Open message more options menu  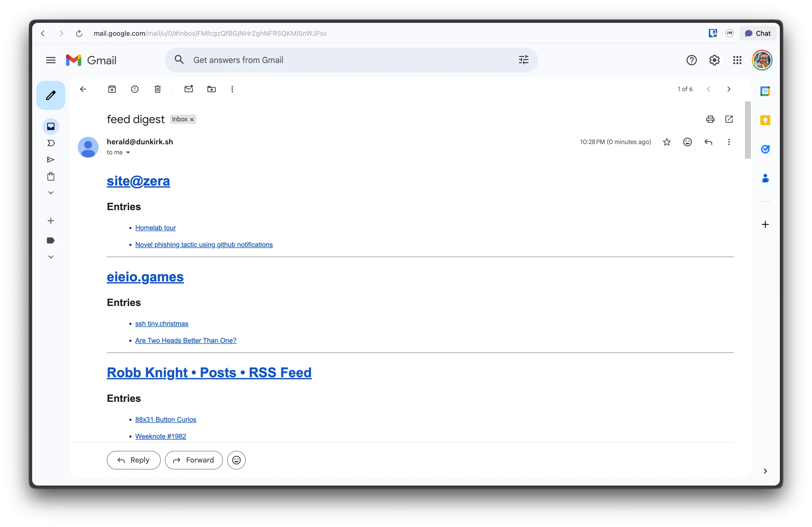tap(729, 142)
